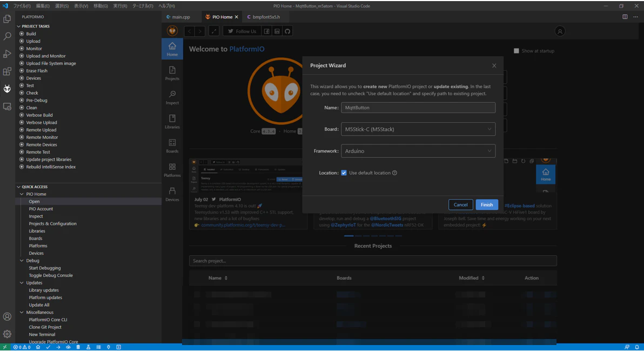
Task: Click the GitHub icon in the PIO Home toolbar
Action: point(287,31)
